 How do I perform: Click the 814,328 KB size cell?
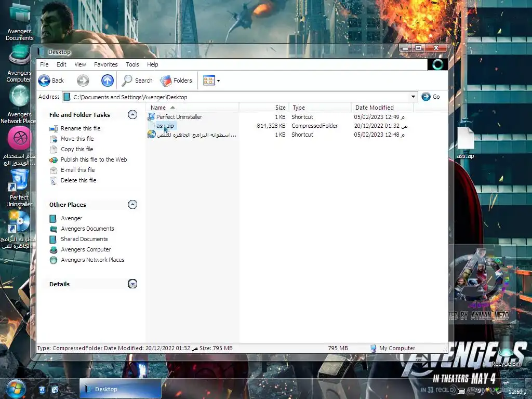coord(271,126)
